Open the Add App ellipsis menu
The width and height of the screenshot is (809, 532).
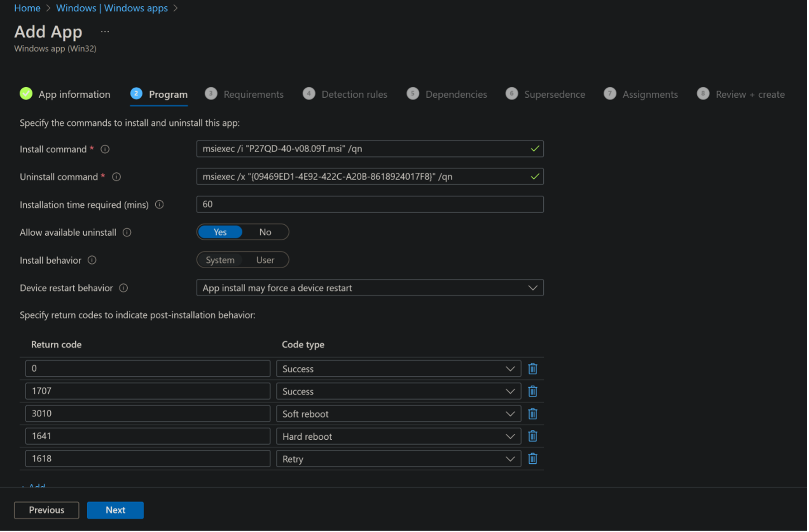pos(105,32)
